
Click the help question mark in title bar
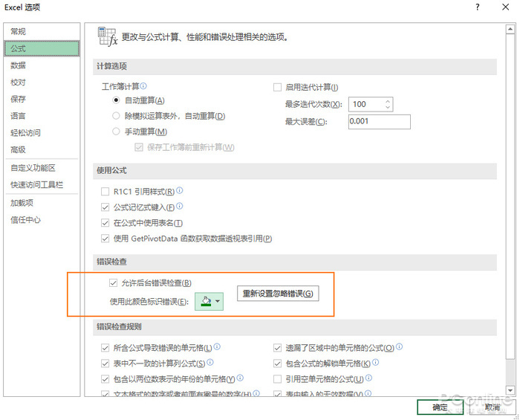point(475,7)
